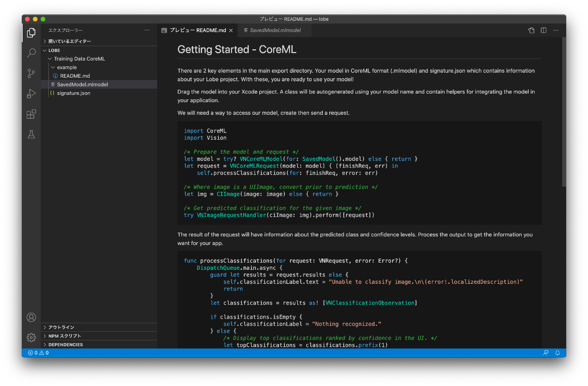Click the file icon beside SavedModel.mlmodel in tree
This screenshot has height=386, width=588.
click(53, 85)
